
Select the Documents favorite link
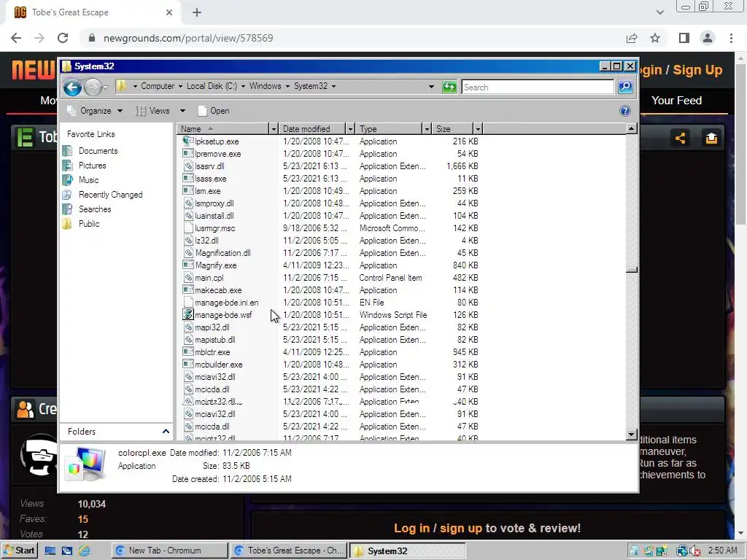pyautogui.click(x=98, y=151)
